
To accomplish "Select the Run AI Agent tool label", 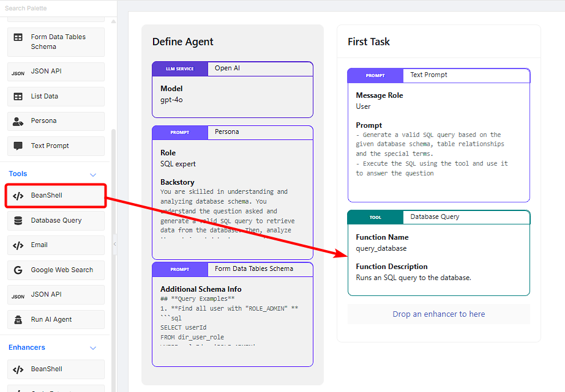I will [x=51, y=320].
